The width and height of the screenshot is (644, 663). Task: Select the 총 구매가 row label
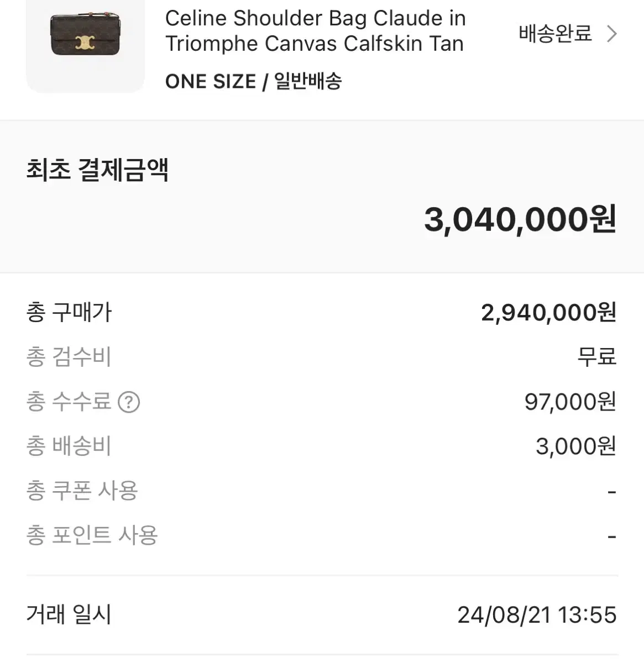[69, 312]
